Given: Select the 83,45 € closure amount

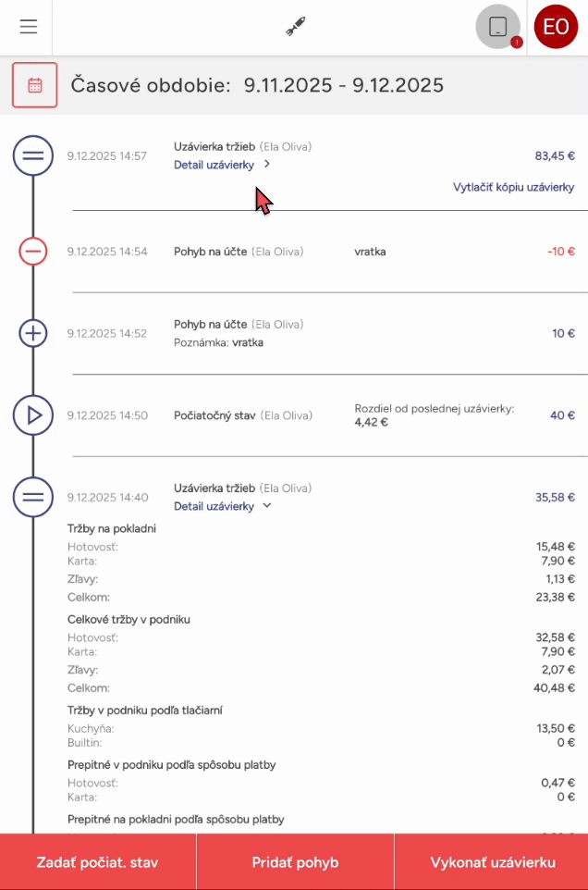Looking at the screenshot, I should coord(555,155).
